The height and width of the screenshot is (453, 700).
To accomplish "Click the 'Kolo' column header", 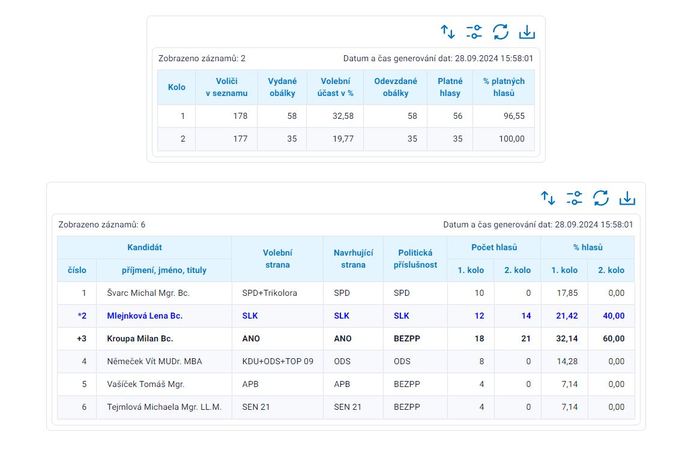I will 177,87.
